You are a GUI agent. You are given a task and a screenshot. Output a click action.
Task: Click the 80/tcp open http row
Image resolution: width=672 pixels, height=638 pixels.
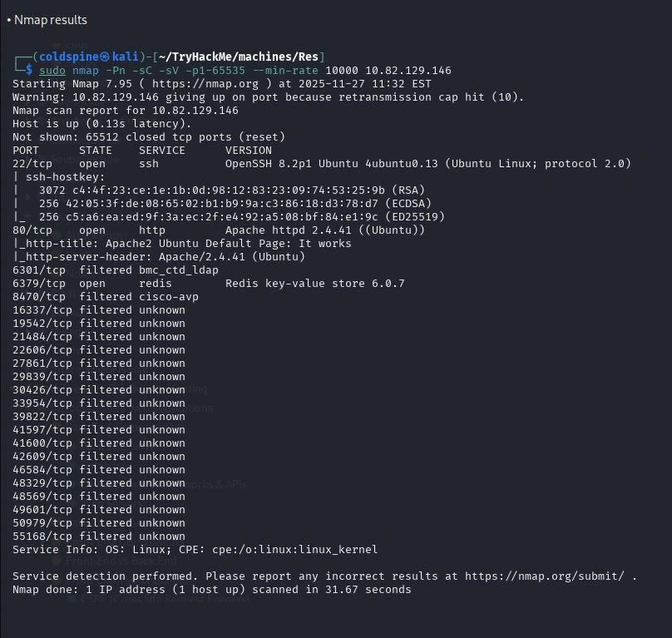pyautogui.click(x=219, y=230)
